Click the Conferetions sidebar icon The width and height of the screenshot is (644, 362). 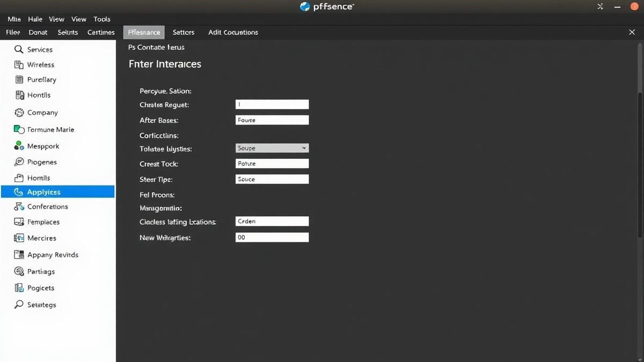(19, 206)
